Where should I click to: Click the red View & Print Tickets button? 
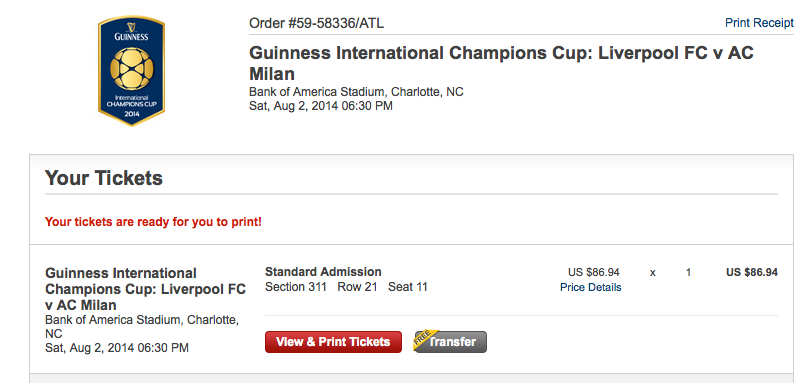[333, 342]
